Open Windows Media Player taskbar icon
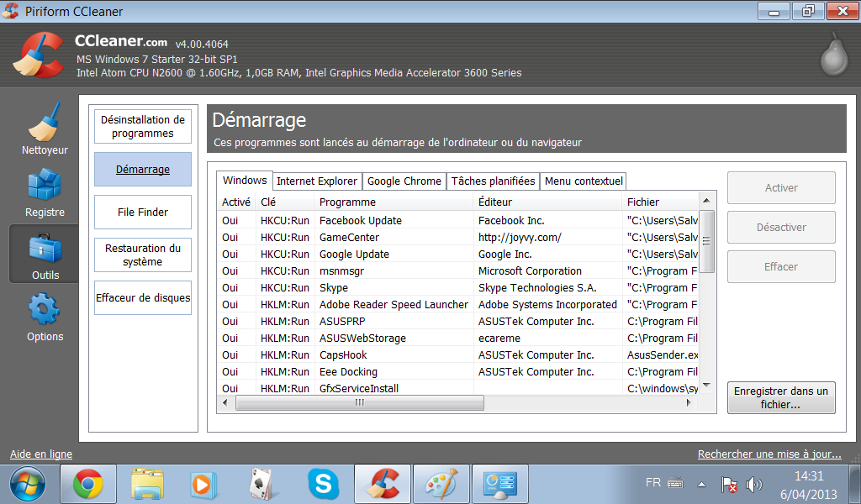Image resolution: width=861 pixels, height=504 pixels. (204, 485)
